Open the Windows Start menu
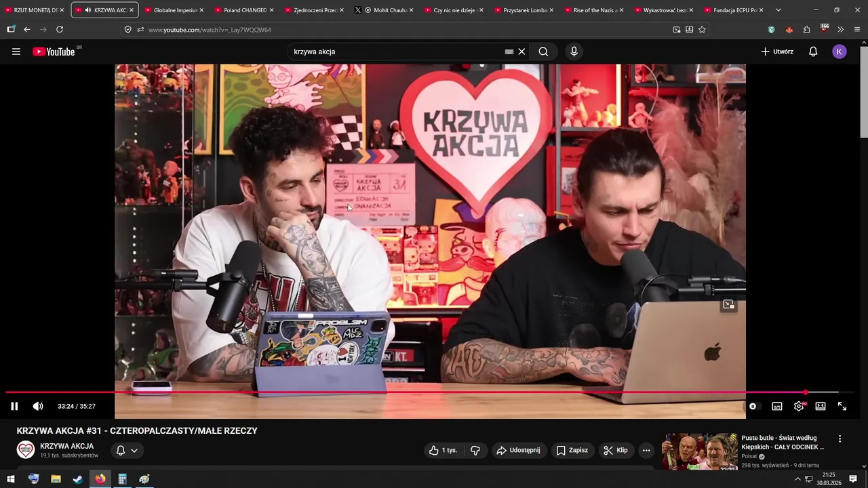This screenshot has height=488, width=868. click(x=11, y=479)
